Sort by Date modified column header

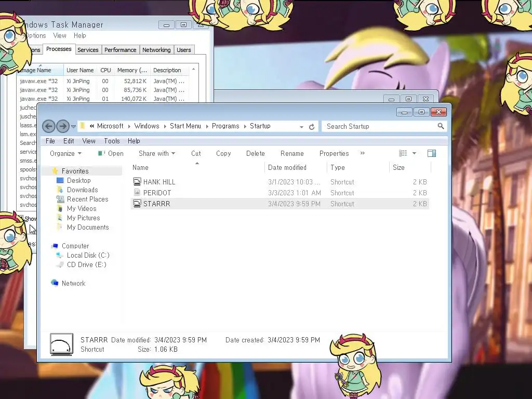[x=296, y=168]
